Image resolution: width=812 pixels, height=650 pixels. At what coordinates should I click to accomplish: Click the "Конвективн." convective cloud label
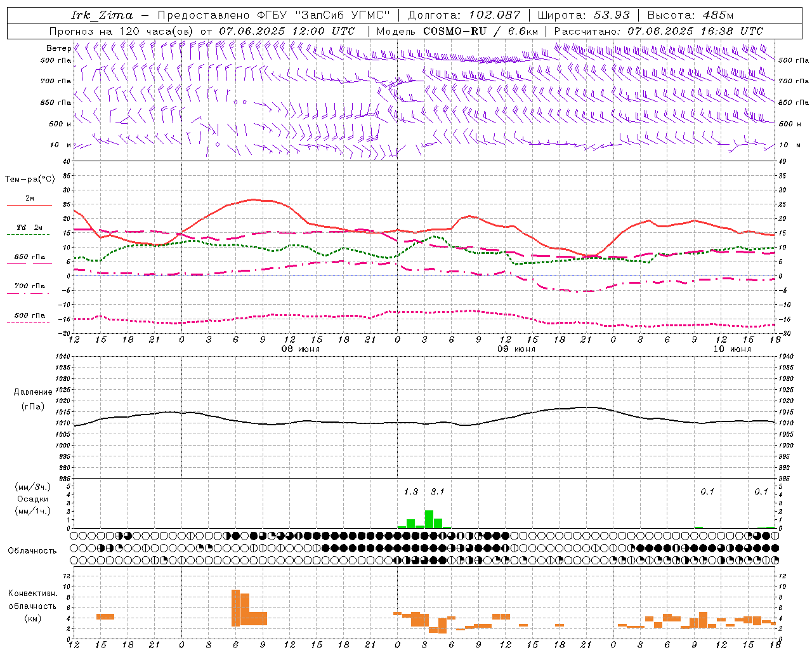pos(33,594)
